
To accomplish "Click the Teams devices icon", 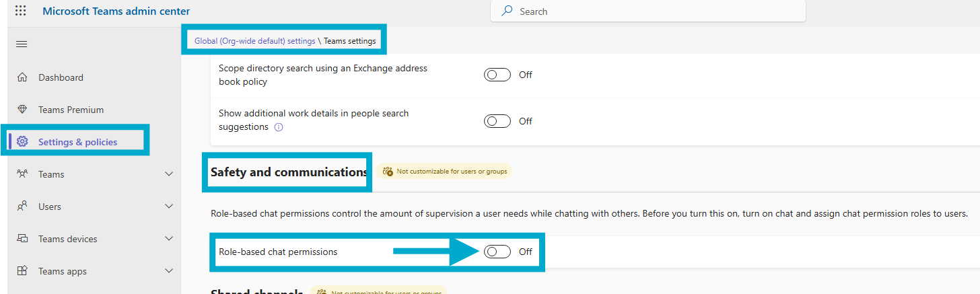I will tap(22, 239).
